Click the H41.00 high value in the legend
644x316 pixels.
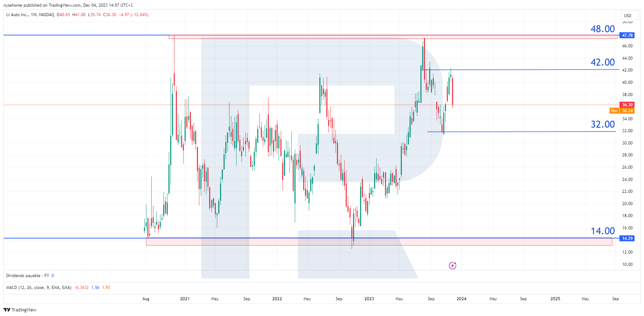tap(79, 15)
